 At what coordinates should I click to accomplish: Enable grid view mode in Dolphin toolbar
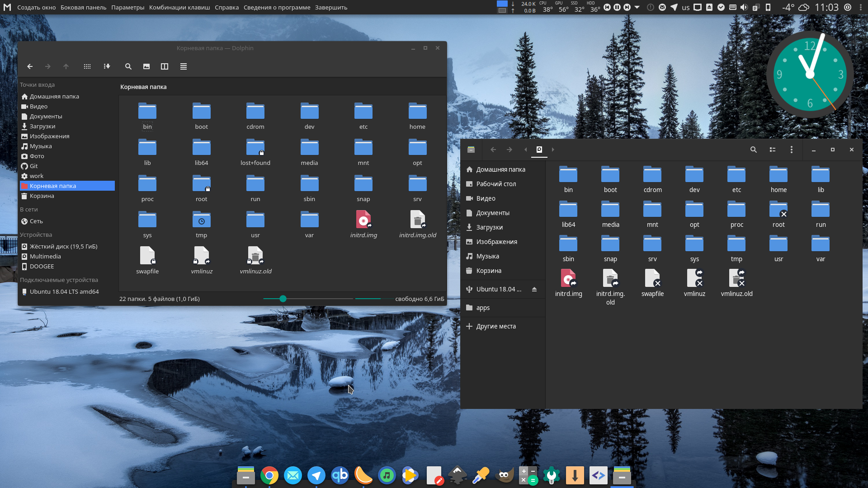pos(87,66)
